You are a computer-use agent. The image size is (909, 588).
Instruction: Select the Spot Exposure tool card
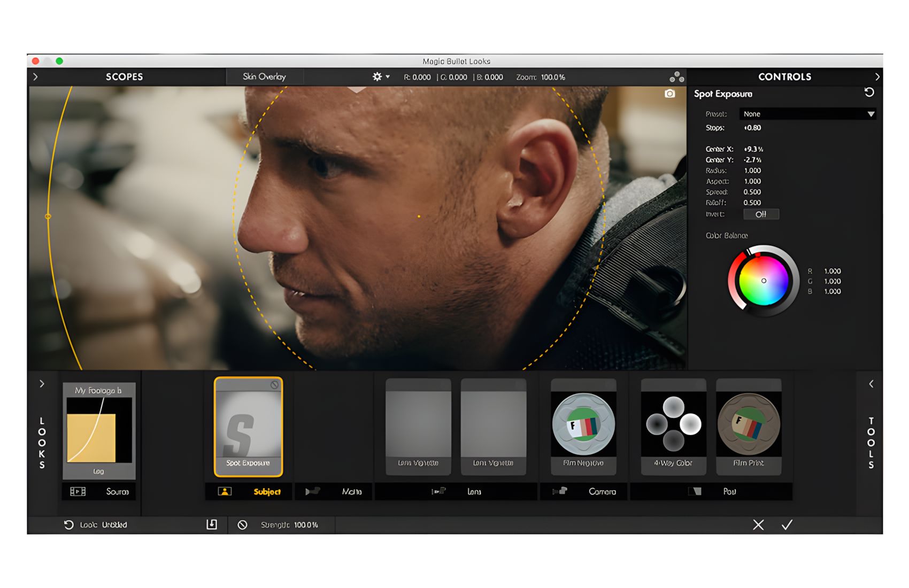[249, 427]
